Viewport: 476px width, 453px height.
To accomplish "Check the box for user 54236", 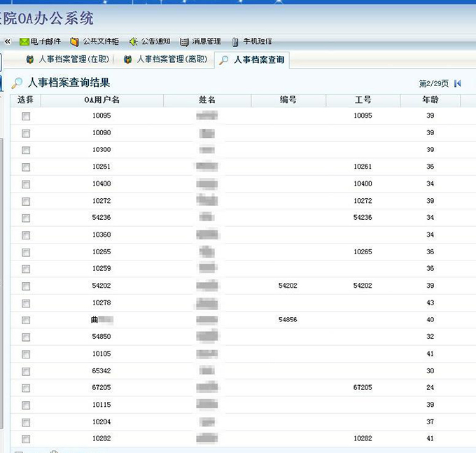I will [x=26, y=218].
